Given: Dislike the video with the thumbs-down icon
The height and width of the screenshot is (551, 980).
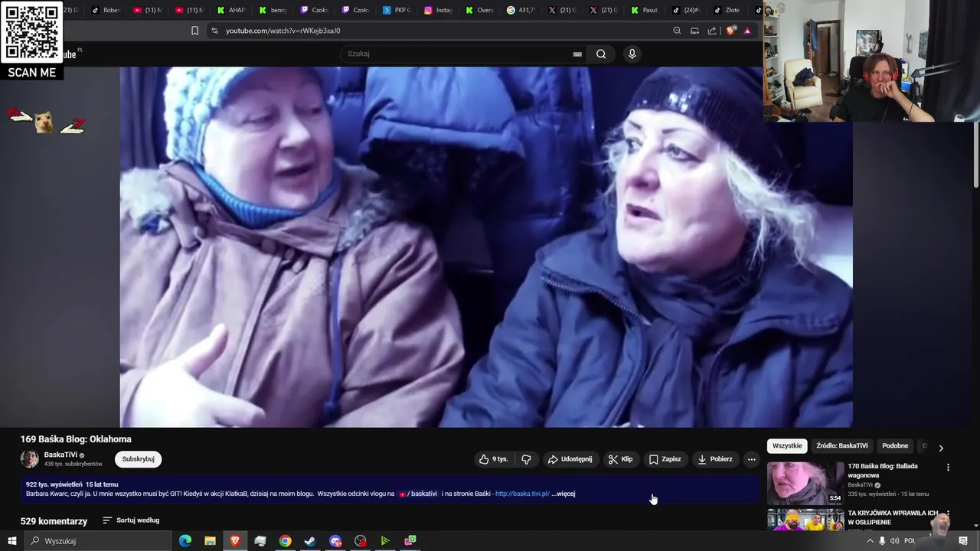Looking at the screenshot, I should coord(526,459).
